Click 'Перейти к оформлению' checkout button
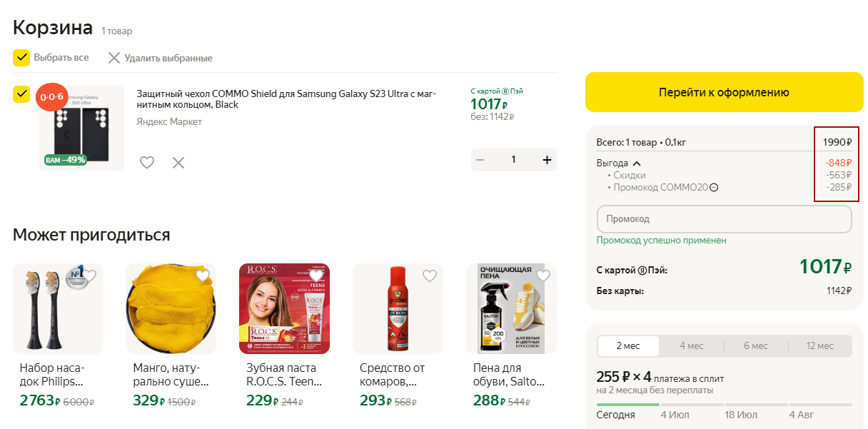868x429 pixels. click(724, 92)
